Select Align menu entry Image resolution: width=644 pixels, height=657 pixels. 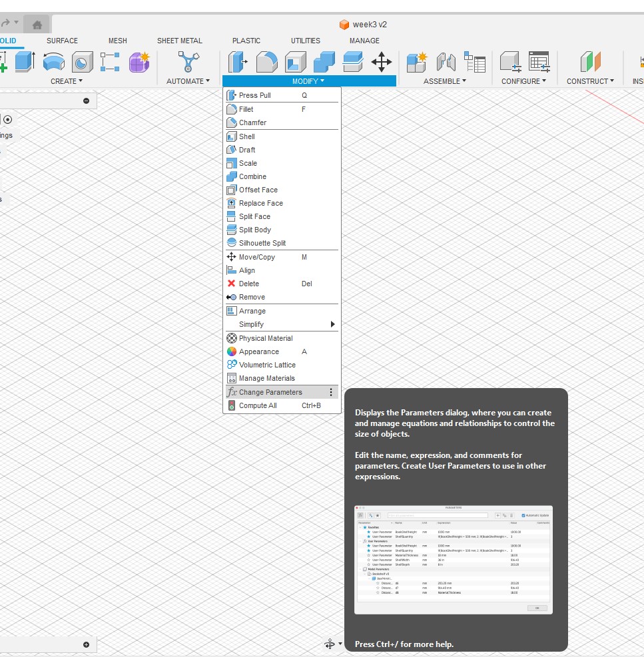tap(282, 271)
